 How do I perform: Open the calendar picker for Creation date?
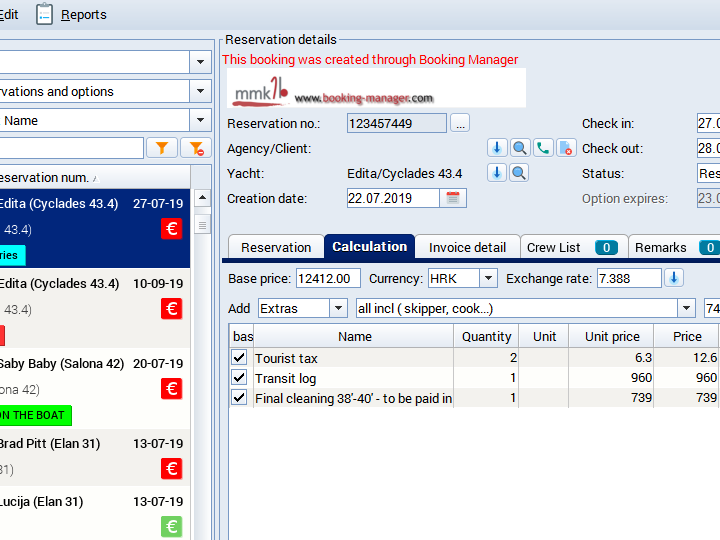click(454, 198)
